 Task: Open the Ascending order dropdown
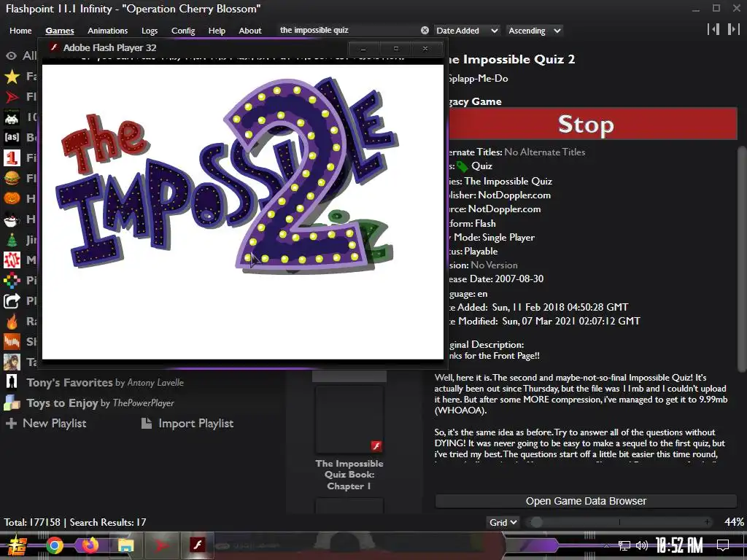coord(534,31)
